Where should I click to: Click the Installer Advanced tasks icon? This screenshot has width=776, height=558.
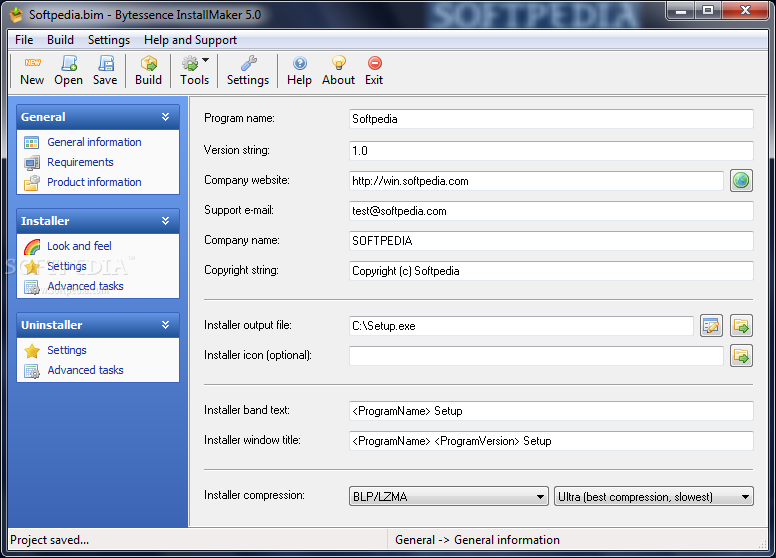32,287
